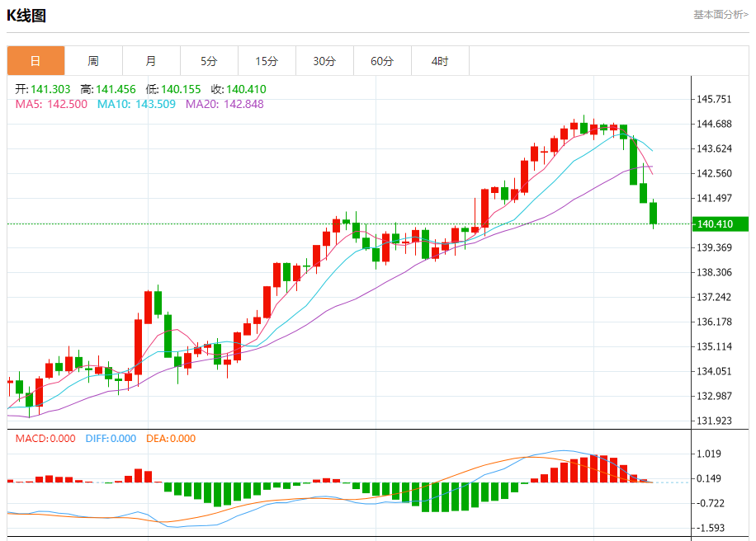The image size is (756, 541).
Task: Switch to the 周 weekly tab
Action: [x=93, y=61]
